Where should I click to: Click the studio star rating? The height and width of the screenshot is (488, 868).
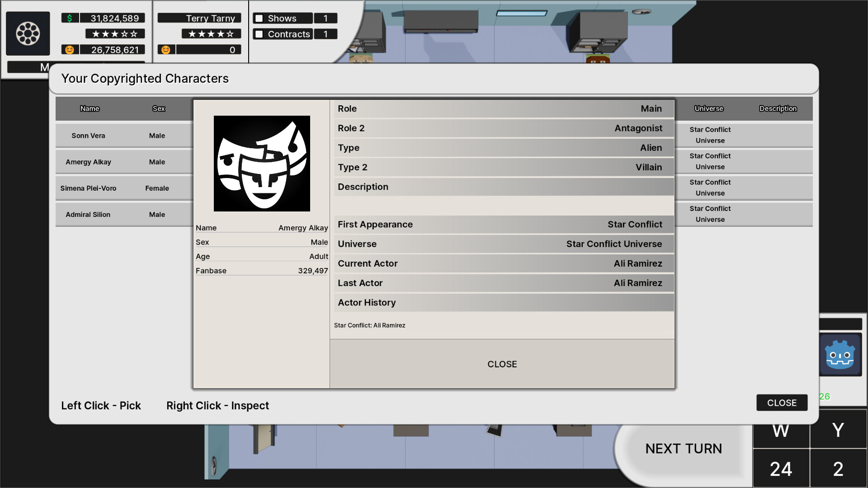[x=114, y=33]
